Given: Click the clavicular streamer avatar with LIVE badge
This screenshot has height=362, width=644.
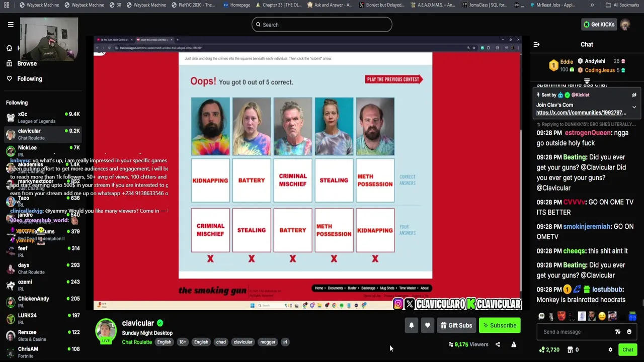Looking at the screenshot, I should 106,331.
